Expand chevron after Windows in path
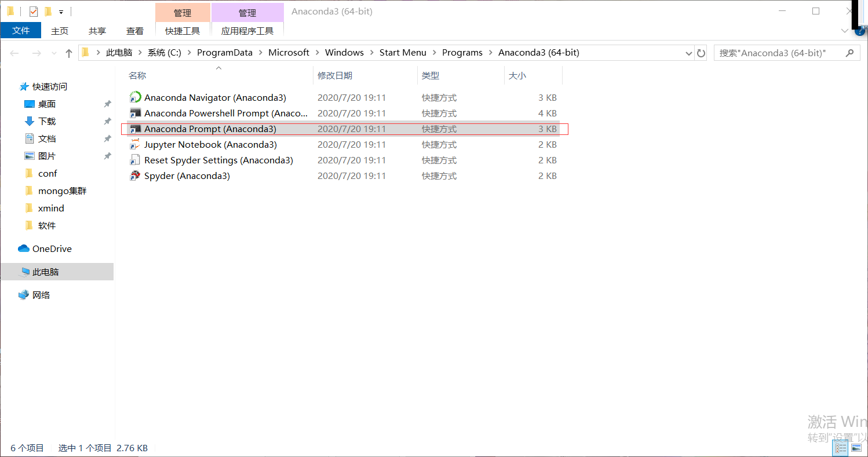Image resolution: width=868 pixels, height=457 pixels. pyautogui.click(x=371, y=53)
